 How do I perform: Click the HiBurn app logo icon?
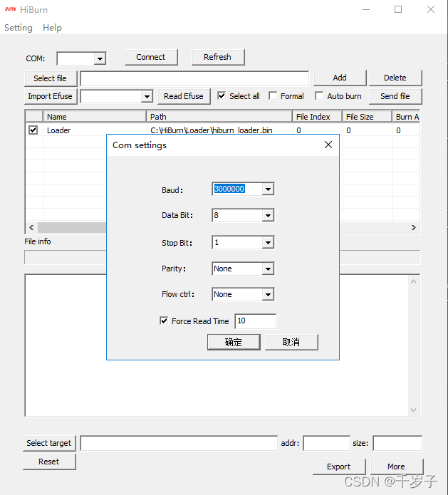click(11, 9)
